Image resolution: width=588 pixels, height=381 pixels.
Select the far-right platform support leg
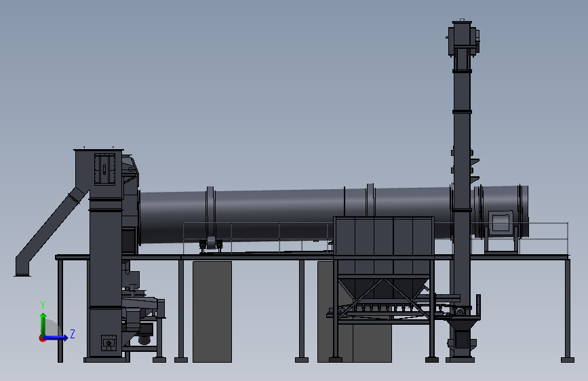click(568, 310)
